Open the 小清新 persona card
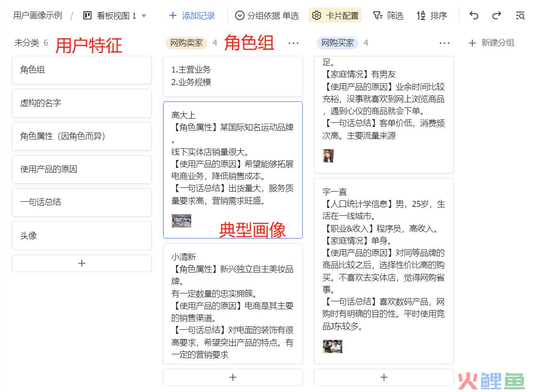536x392 pixels. (233, 304)
